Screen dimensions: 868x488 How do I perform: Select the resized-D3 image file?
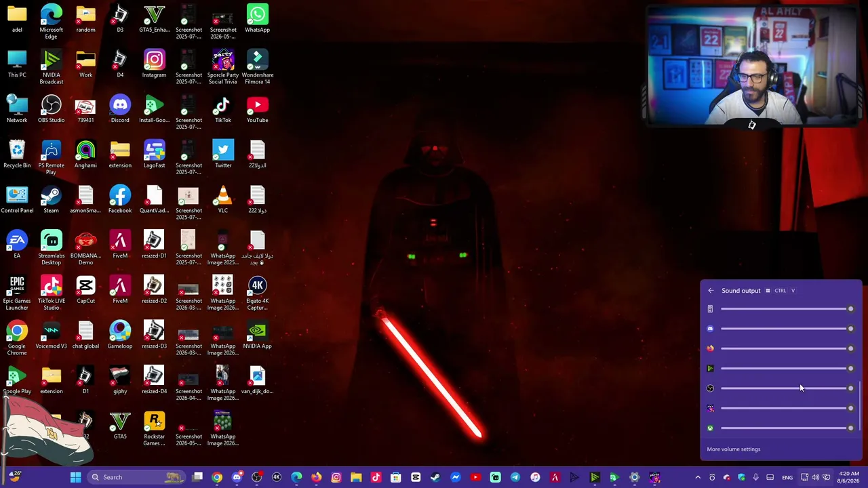point(154,335)
